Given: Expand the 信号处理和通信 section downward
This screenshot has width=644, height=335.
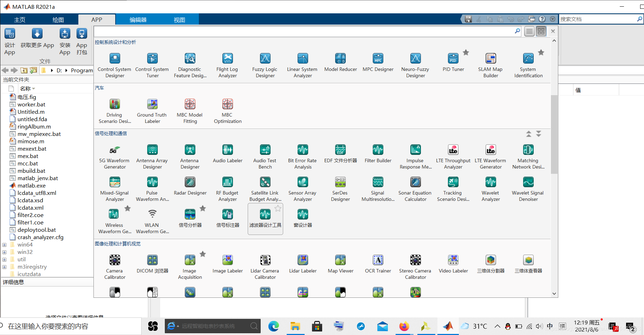Looking at the screenshot, I should [539, 134].
